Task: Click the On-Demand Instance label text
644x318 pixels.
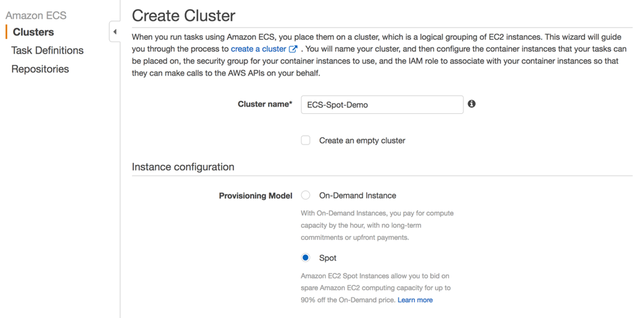Action: click(x=357, y=195)
